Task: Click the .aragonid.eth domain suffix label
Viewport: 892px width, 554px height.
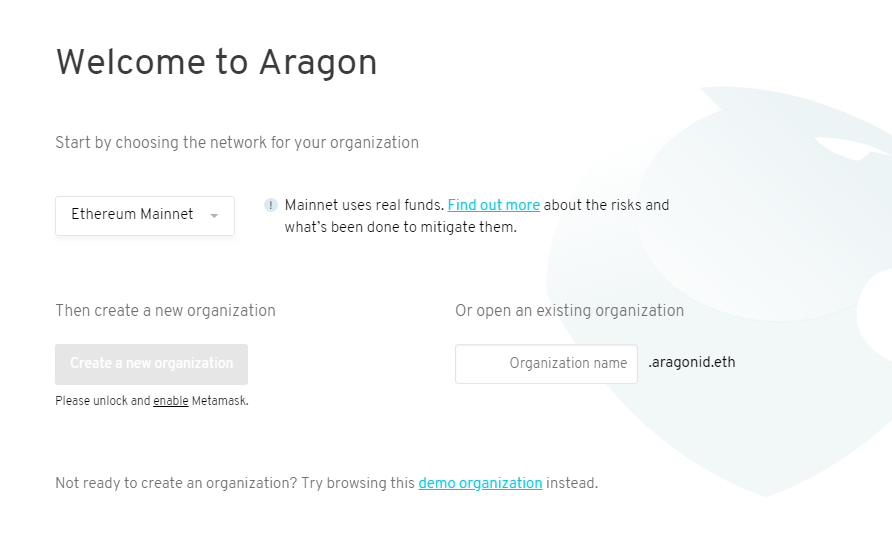Action: point(692,362)
